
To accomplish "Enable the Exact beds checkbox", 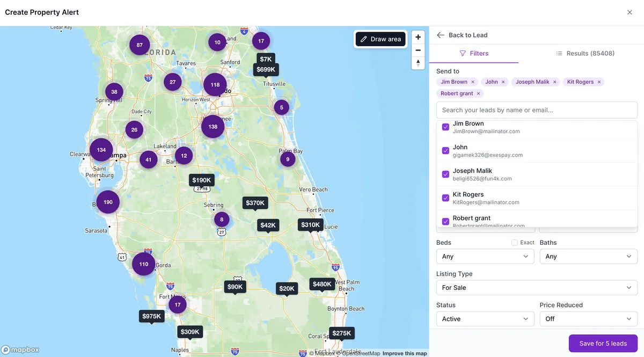I will [515, 243].
